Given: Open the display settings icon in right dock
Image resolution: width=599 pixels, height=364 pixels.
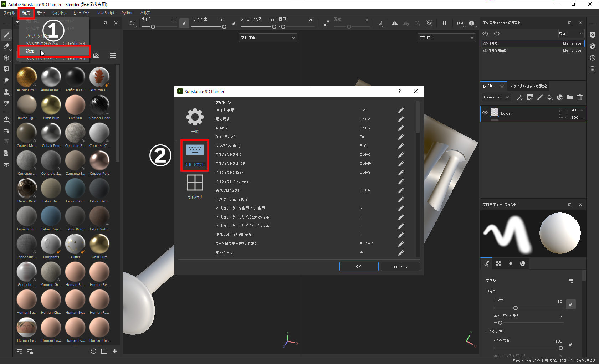Looking at the screenshot, I should 593,35.
